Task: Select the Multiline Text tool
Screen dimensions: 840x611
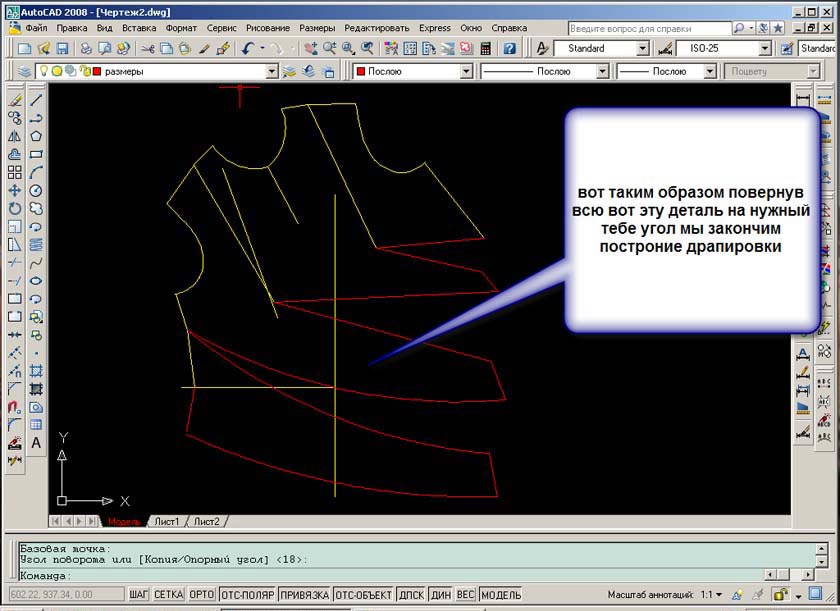Action: click(x=36, y=443)
